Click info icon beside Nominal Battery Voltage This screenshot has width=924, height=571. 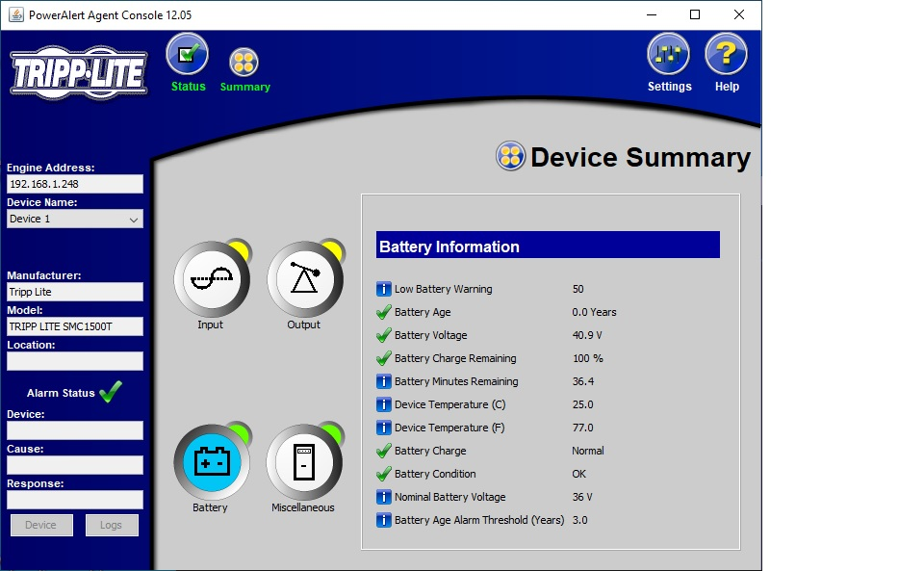384,498
